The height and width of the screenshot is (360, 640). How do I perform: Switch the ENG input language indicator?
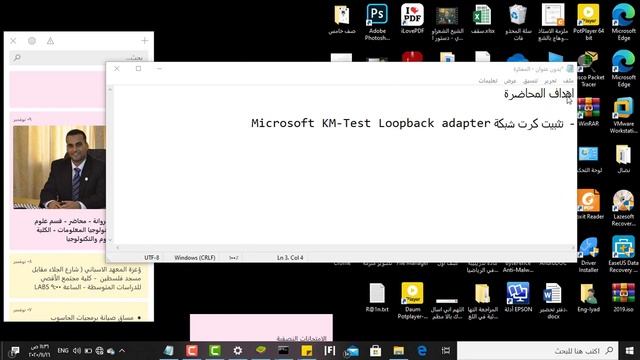point(63,351)
